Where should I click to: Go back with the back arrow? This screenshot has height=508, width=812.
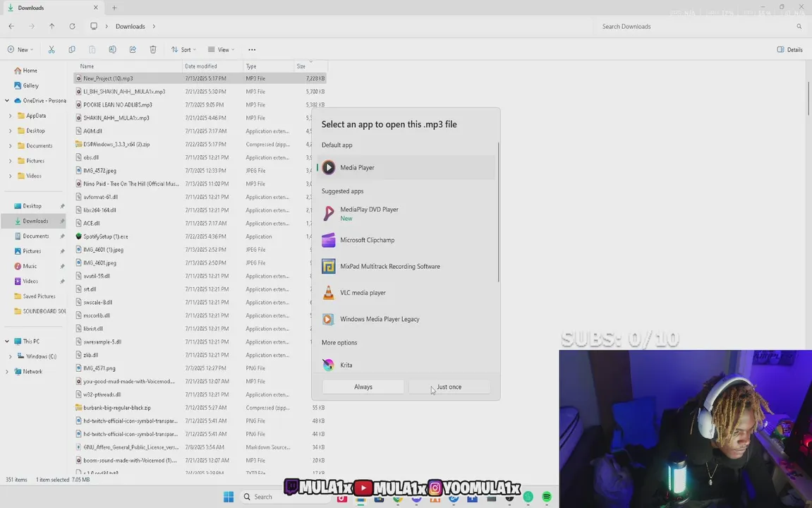[11, 26]
